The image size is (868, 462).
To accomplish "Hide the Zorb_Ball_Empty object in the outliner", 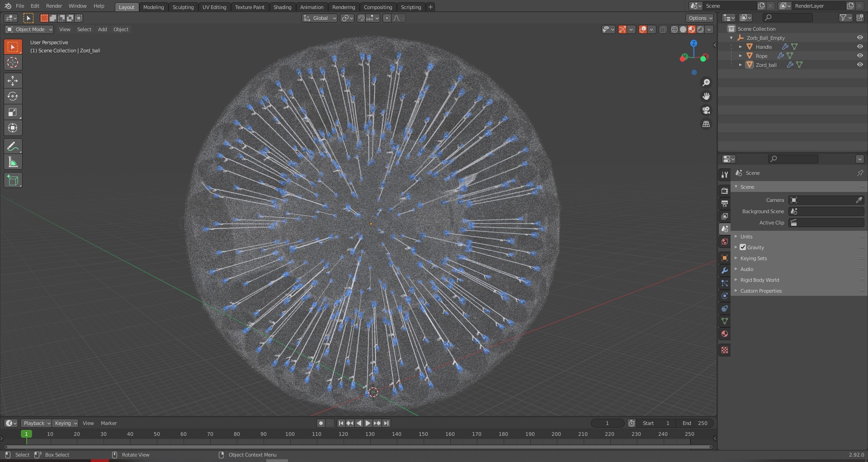I will (x=860, y=37).
